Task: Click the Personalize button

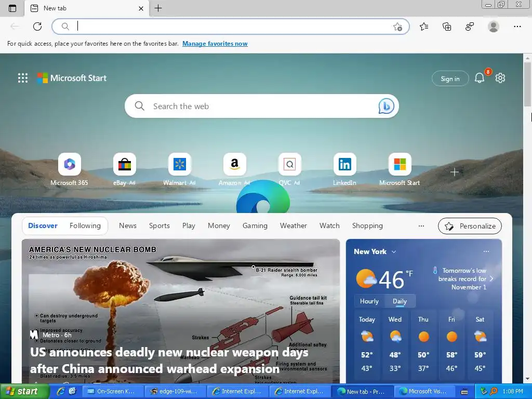Action: (470, 226)
